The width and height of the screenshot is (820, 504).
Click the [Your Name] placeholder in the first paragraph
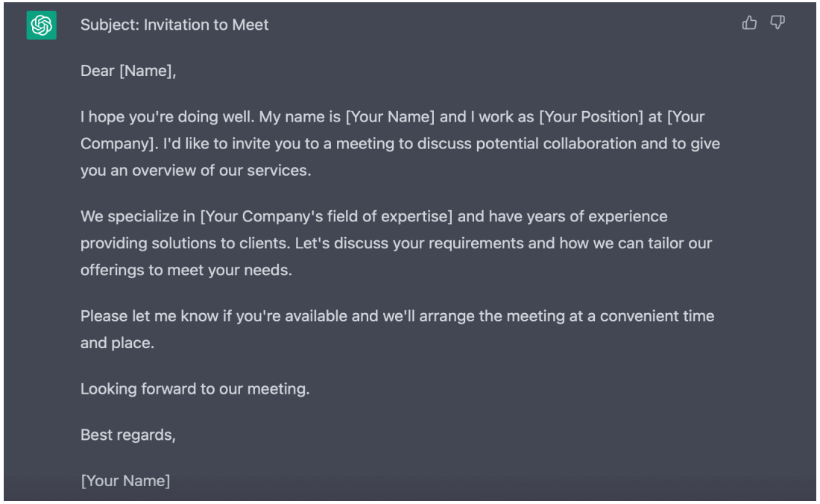click(x=390, y=117)
